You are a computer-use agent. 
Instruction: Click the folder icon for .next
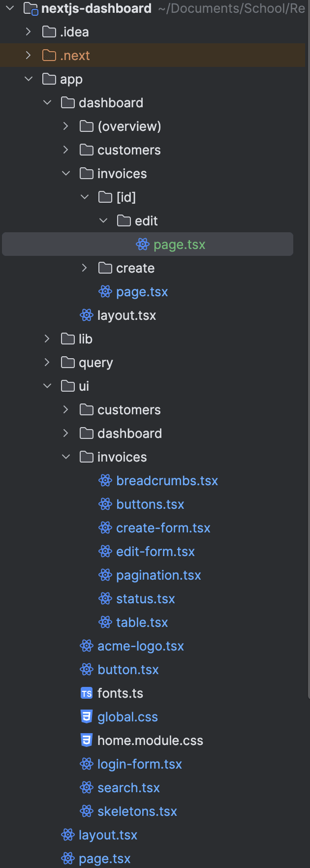(49, 56)
